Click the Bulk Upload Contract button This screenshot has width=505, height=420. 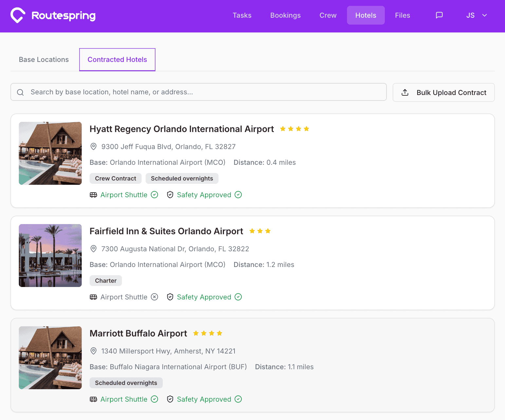443,92
